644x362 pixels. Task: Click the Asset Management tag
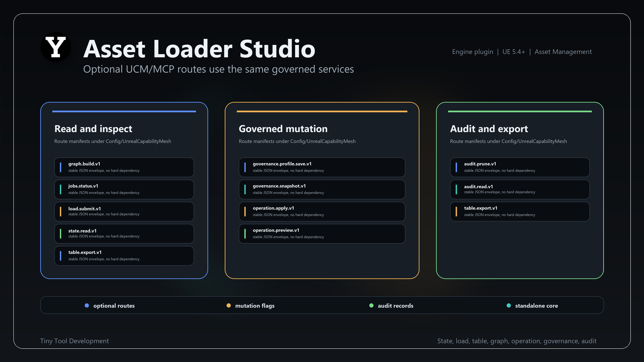[563, 52]
